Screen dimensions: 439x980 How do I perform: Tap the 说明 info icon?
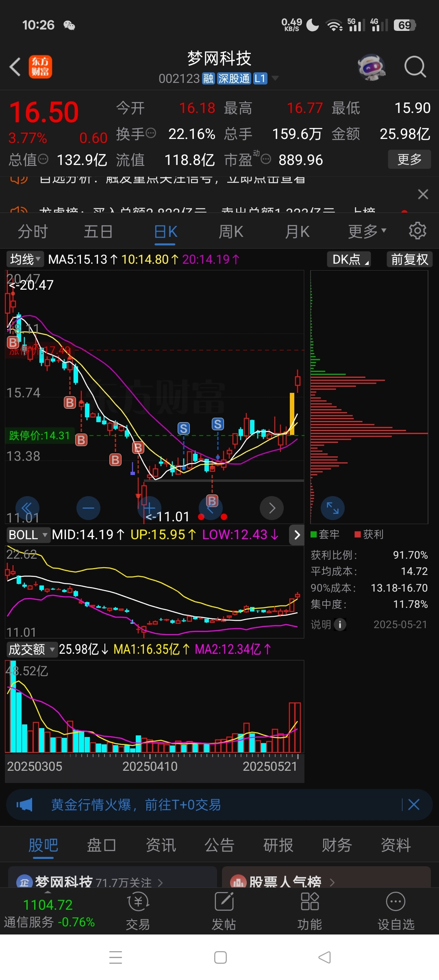tap(340, 624)
